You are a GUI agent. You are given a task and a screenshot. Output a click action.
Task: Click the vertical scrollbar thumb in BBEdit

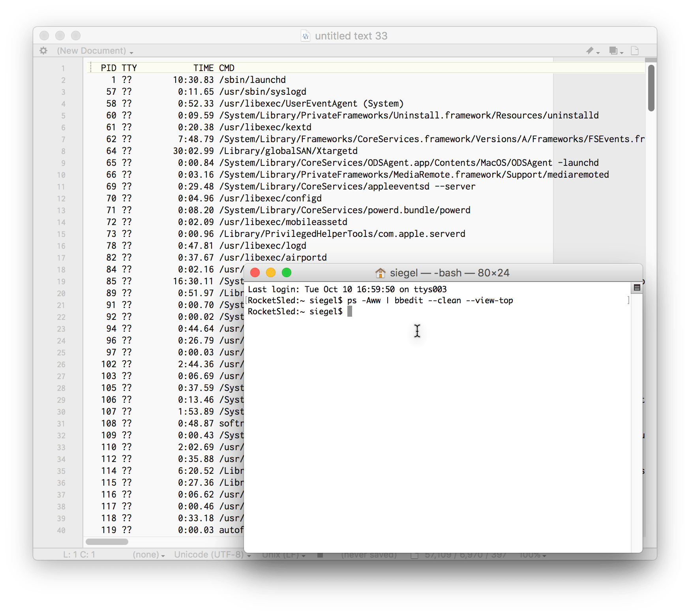coord(651,88)
